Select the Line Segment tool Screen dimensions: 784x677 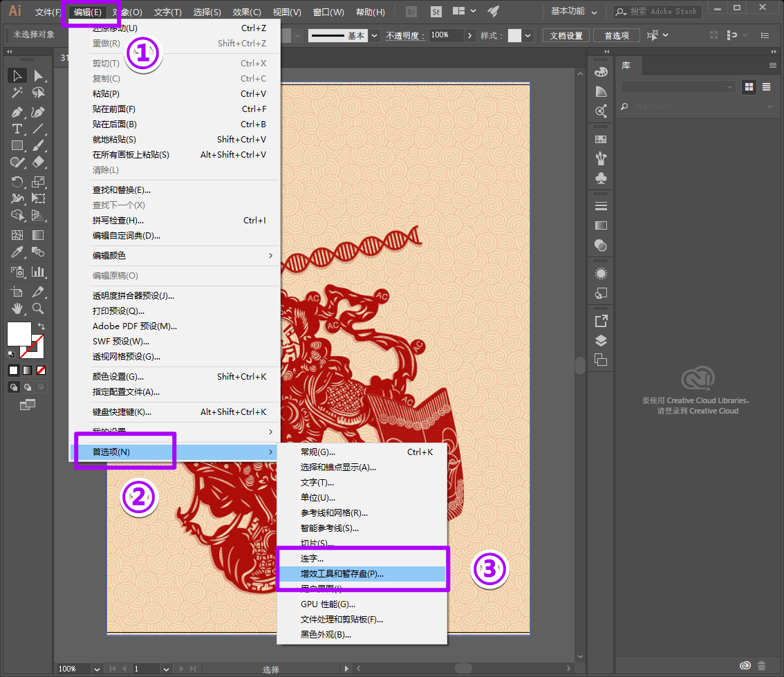point(38,129)
